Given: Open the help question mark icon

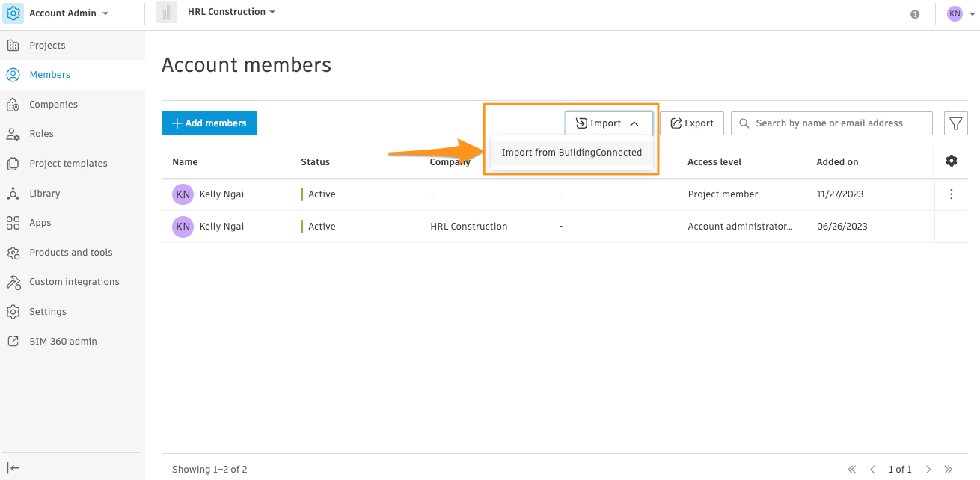Looking at the screenshot, I should (x=915, y=14).
